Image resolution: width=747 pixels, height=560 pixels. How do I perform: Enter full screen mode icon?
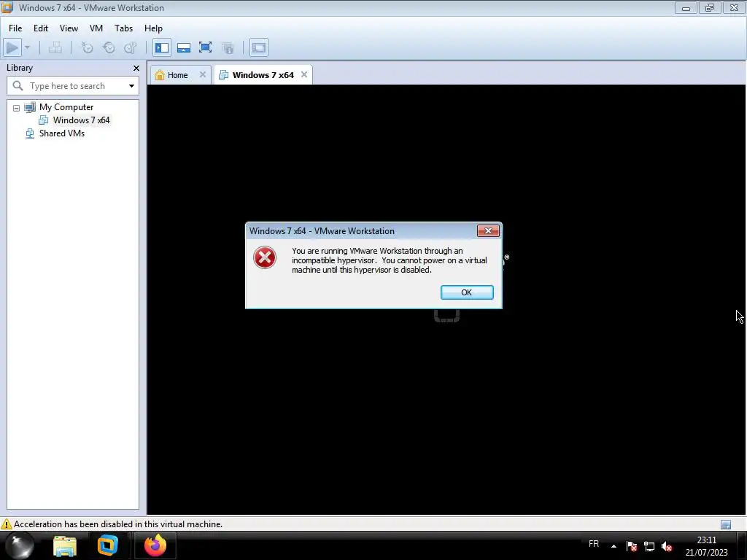coord(205,47)
